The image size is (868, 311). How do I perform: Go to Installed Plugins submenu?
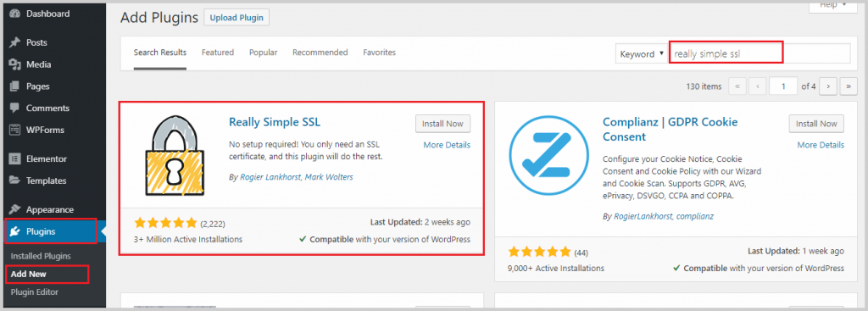[41, 256]
